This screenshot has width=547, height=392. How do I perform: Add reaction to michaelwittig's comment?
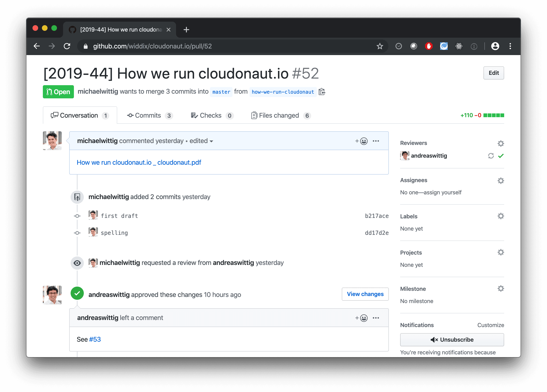point(361,141)
